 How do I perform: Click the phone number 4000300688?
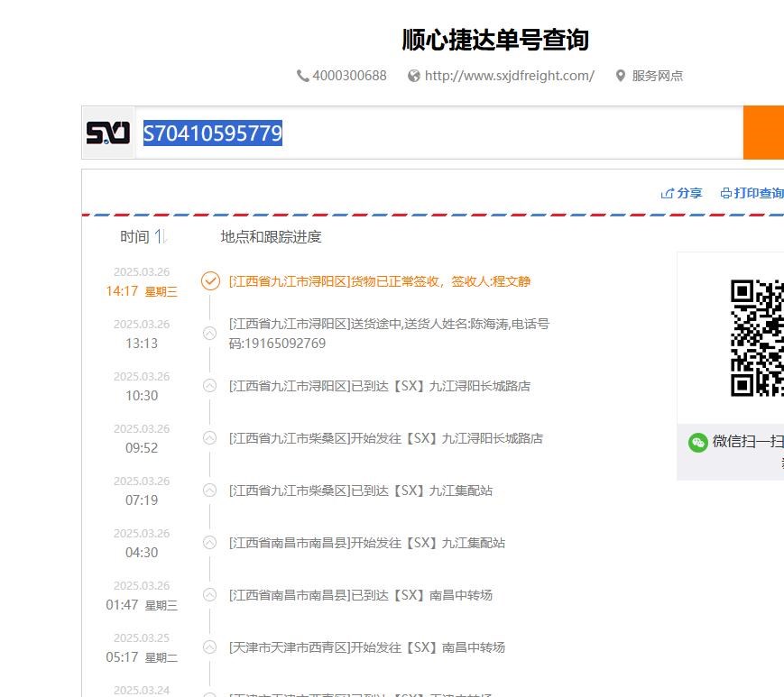coord(349,76)
